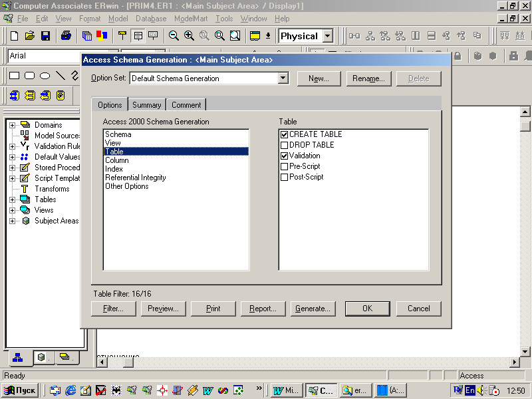
Task: Toggle the Validation checkbox
Action: click(x=285, y=156)
